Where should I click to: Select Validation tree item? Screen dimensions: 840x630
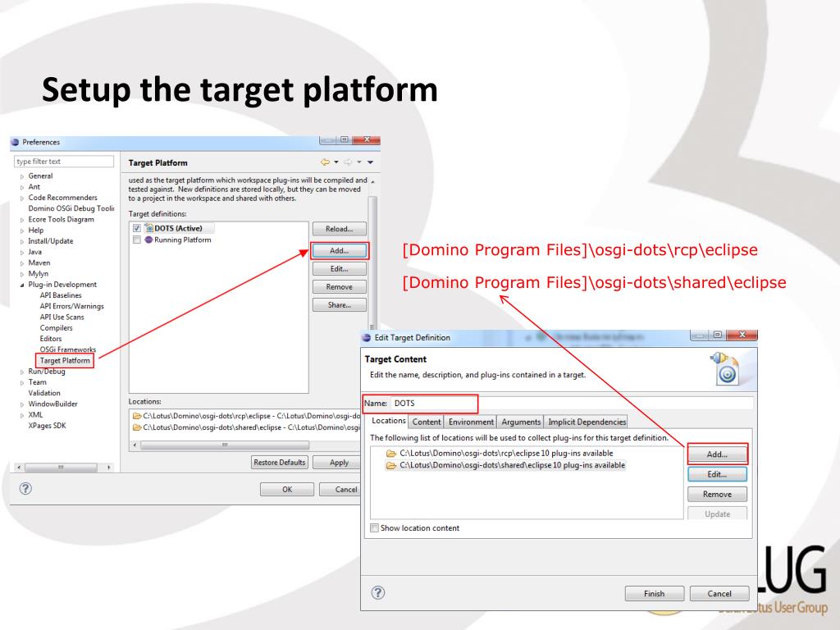pos(44,393)
